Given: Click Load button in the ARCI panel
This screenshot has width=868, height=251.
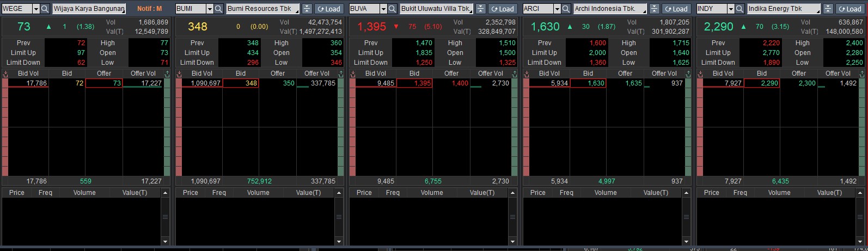Looking at the screenshot, I should pos(676,9).
